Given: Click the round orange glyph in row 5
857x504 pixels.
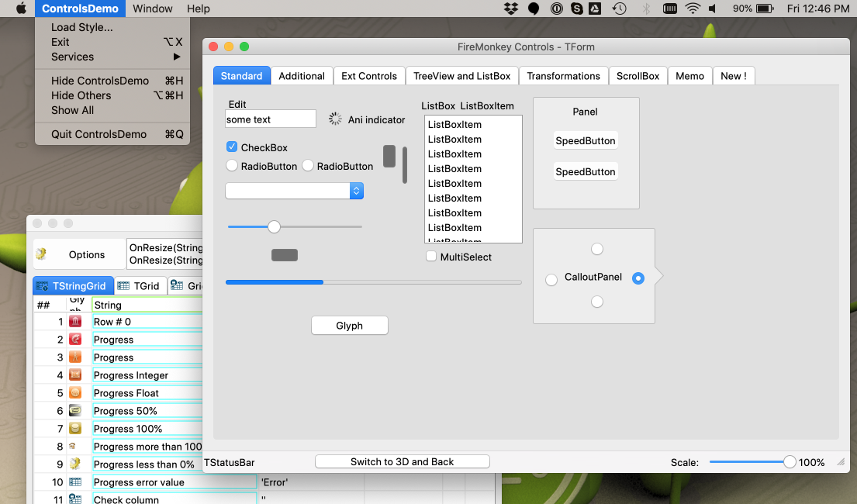Looking at the screenshot, I should tap(75, 392).
